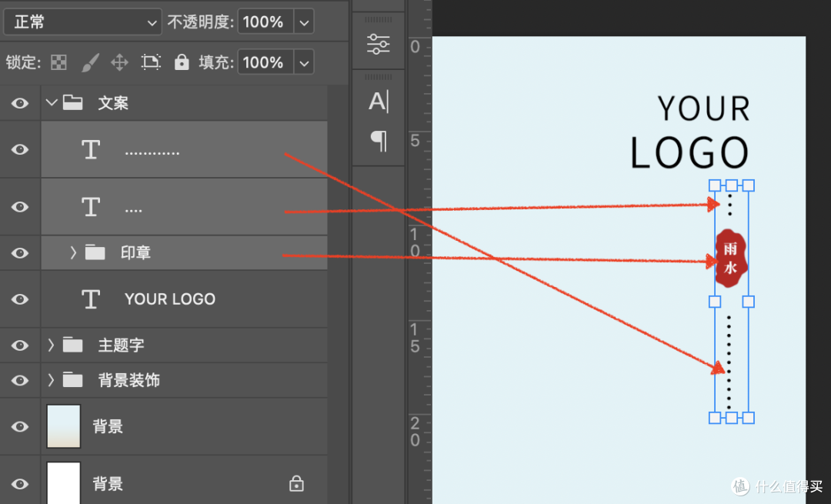Expand the 印章 group

pyautogui.click(x=73, y=253)
